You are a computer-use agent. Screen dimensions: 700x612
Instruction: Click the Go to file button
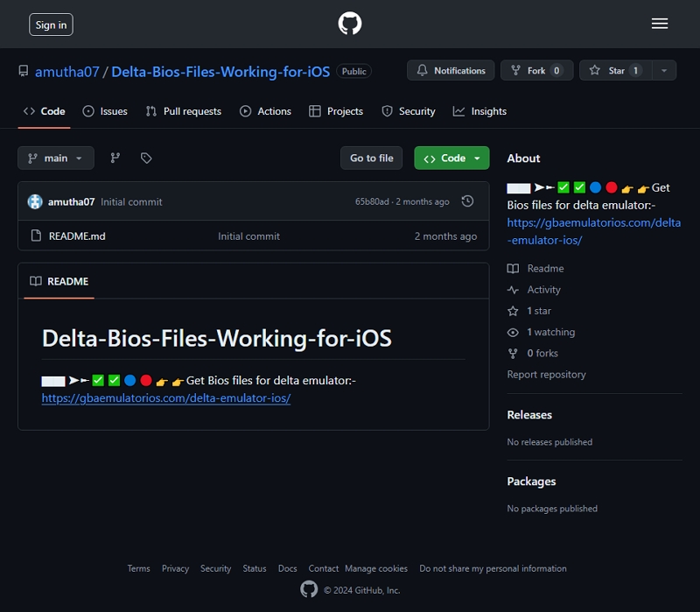click(x=371, y=158)
